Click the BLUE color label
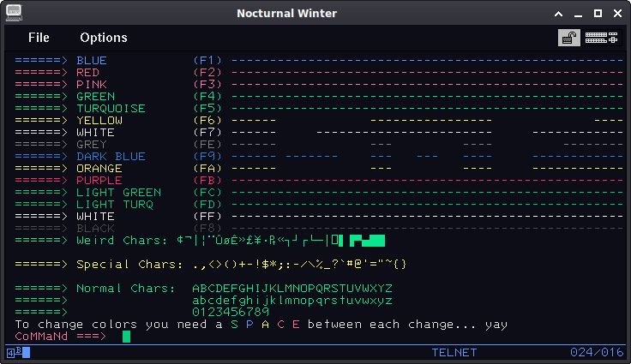The image size is (631, 364). pyautogui.click(x=92, y=60)
